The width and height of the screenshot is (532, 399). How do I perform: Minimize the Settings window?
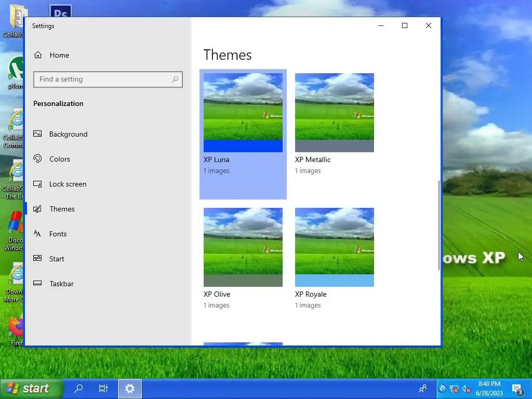point(381,25)
